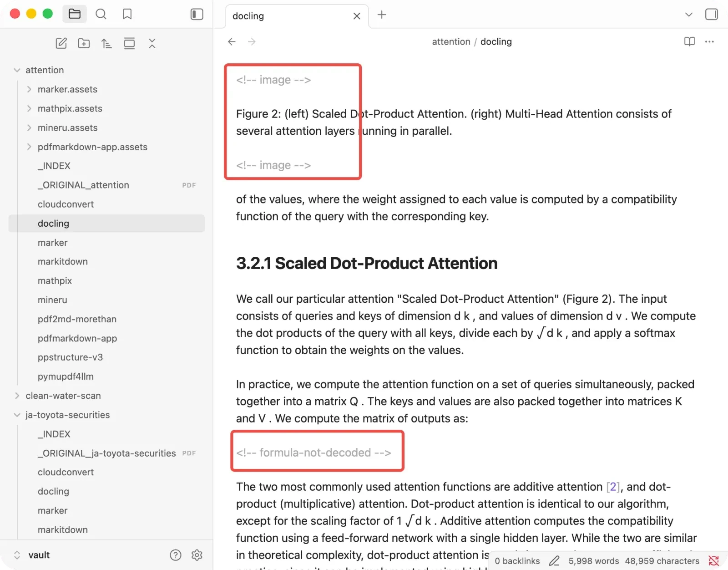Click pencil editing mode status icon
728x570 pixels.
pyautogui.click(x=554, y=561)
